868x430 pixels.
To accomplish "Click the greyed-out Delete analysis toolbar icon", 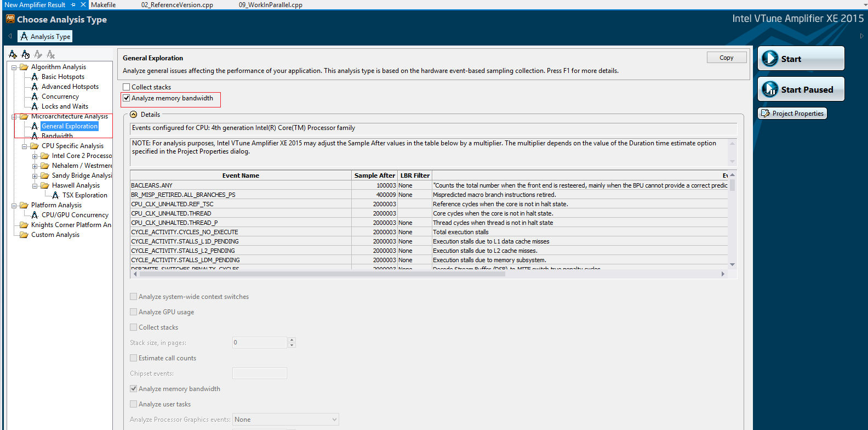I will coord(51,54).
